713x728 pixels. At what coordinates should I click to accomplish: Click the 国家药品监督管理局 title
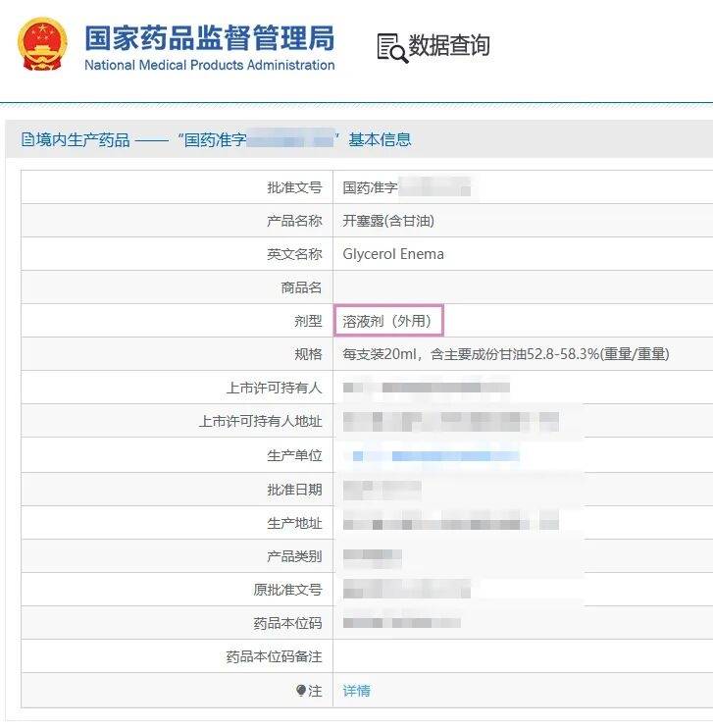pos(210,38)
